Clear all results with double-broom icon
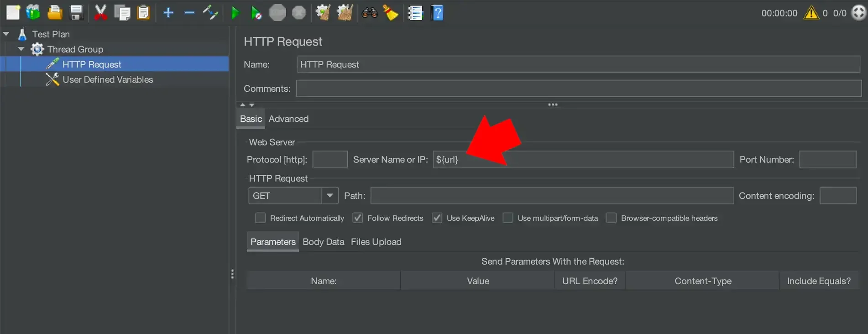Image resolution: width=868 pixels, height=334 pixels. [345, 13]
